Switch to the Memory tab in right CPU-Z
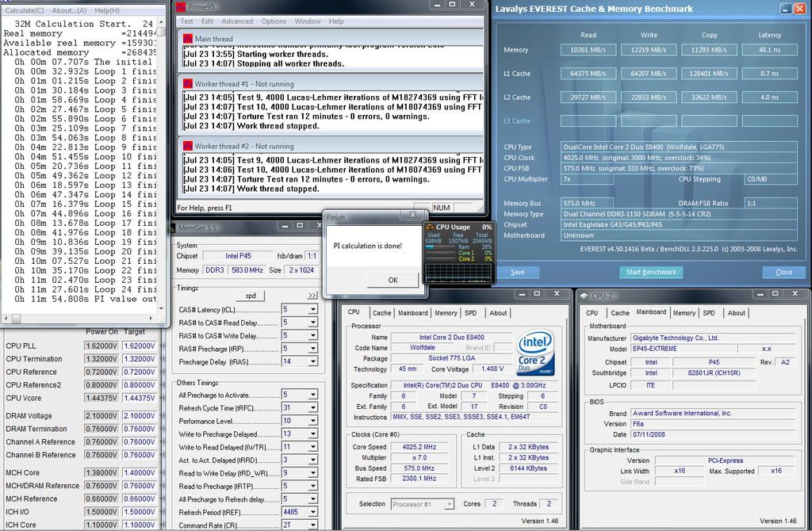Image resolution: width=812 pixels, height=531 pixels. [x=684, y=313]
